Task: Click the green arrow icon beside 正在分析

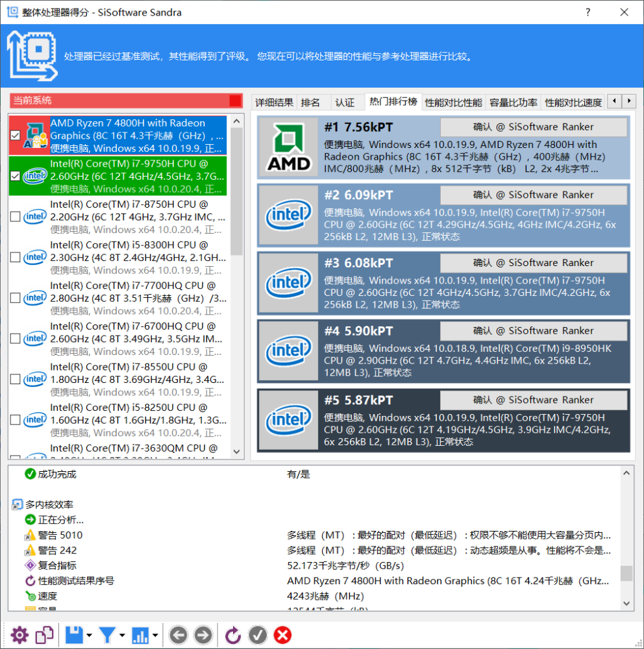Action: (x=30, y=520)
